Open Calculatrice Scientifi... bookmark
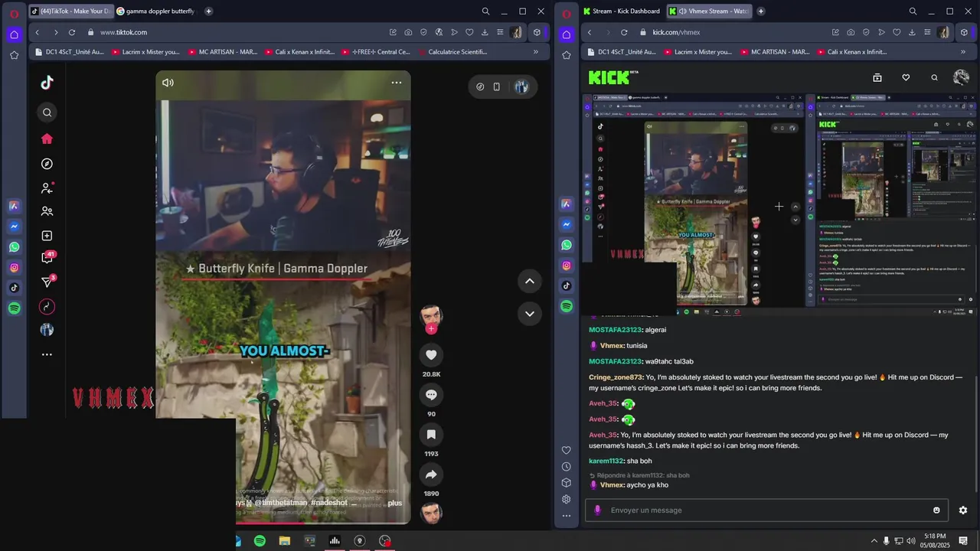This screenshot has height=551, width=980. click(452, 52)
